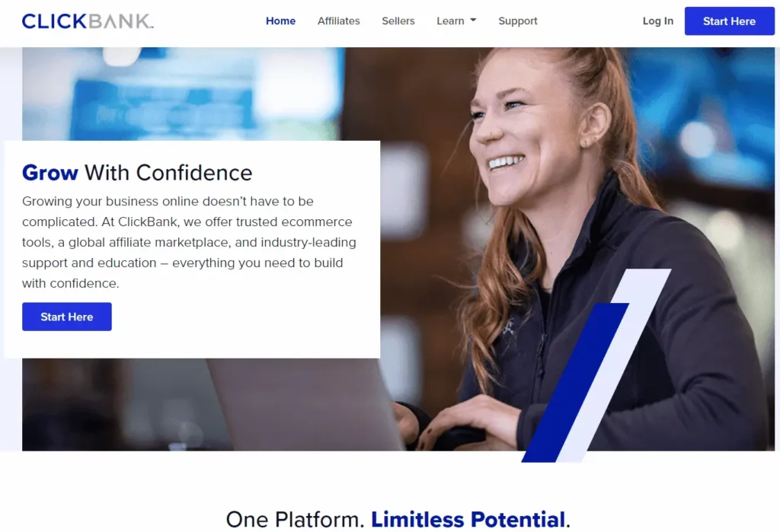Click the Limitless Potential heading text
The image size is (780, 532).
[x=468, y=520]
